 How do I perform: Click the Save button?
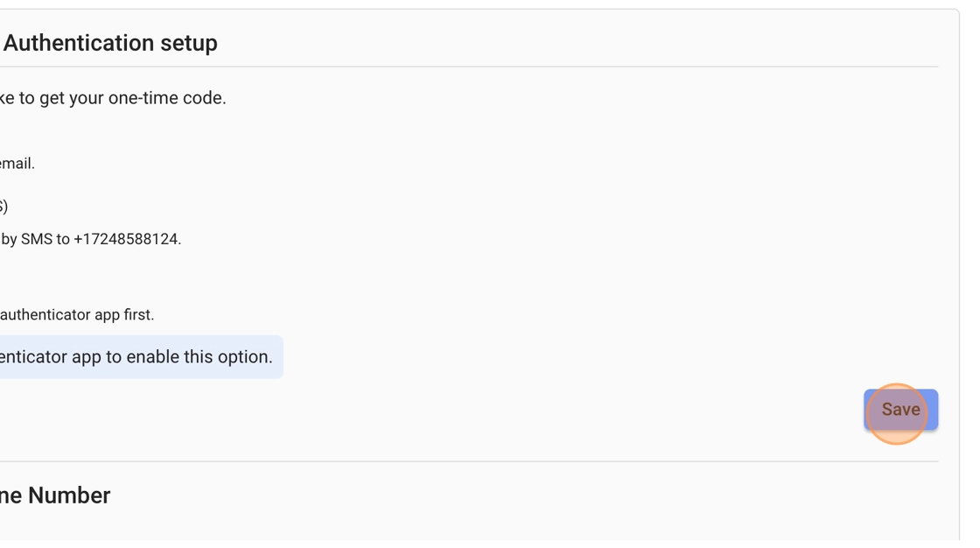tap(900, 410)
